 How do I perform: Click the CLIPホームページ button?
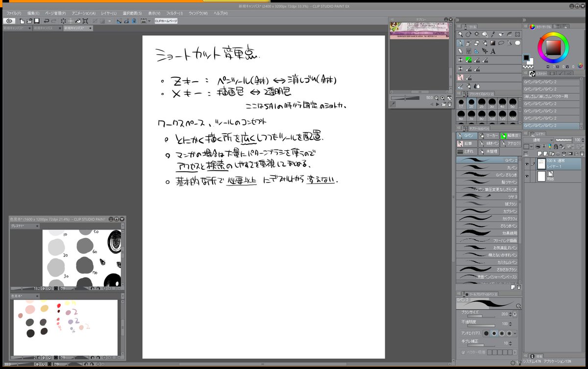(166, 21)
